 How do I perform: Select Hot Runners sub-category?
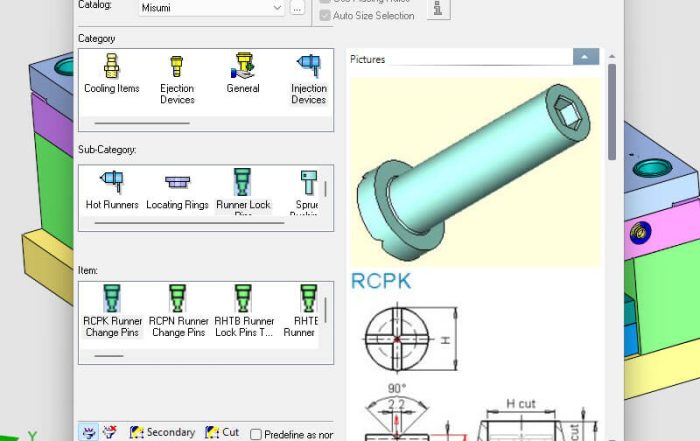112,190
